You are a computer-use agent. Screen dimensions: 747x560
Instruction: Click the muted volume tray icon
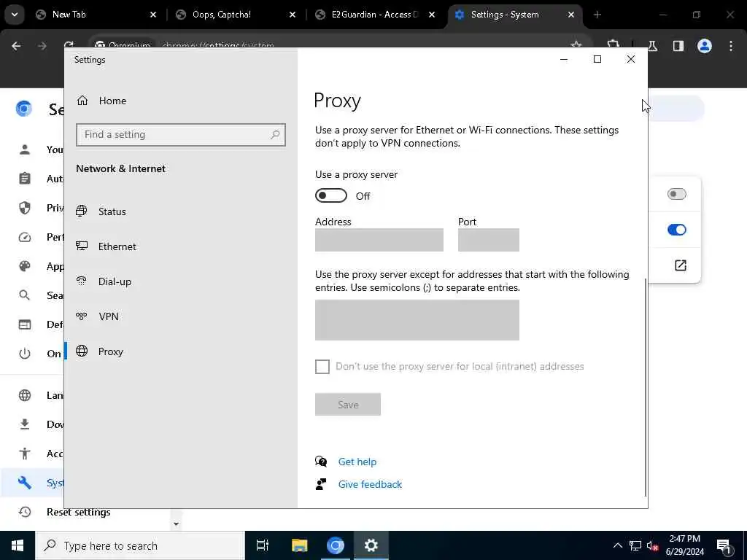[651, 545]
